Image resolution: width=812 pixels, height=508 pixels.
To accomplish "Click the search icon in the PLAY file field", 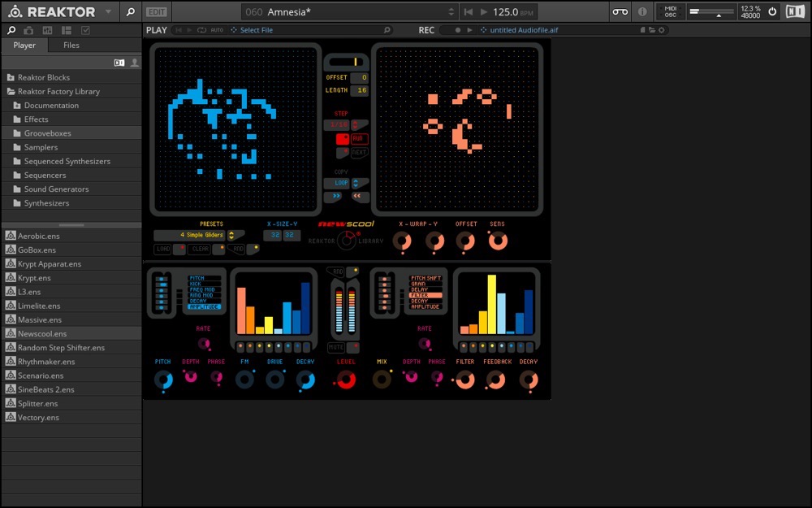I will [x=387, y=30].
